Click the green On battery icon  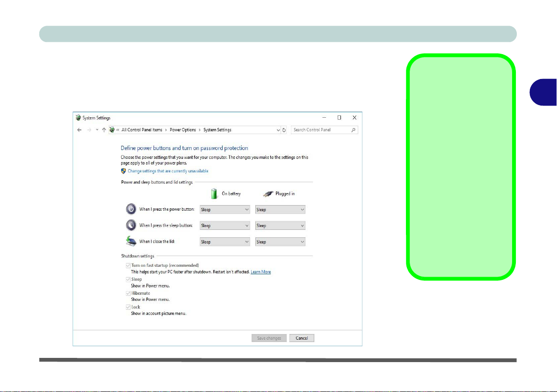pyautogui.click(x=214, y=194)
